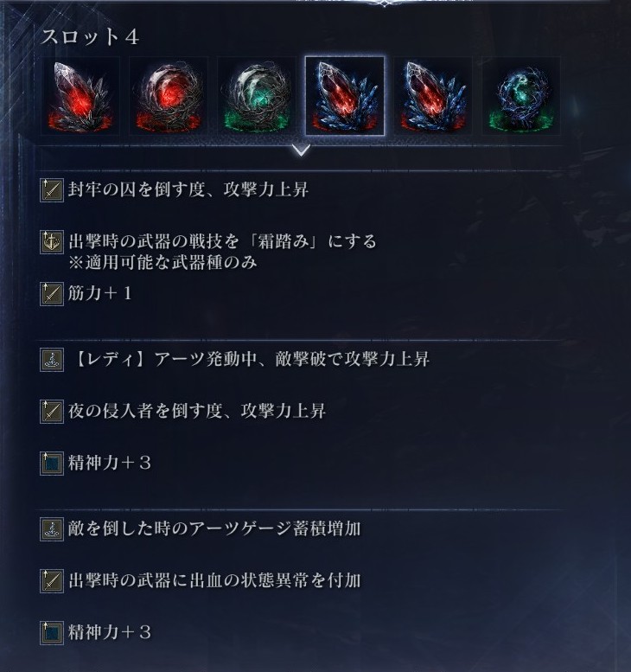Click sword icon beside 封牢の囚を倒す度
The width and height of the screenshot is (631, 672).
click(52, 190)
